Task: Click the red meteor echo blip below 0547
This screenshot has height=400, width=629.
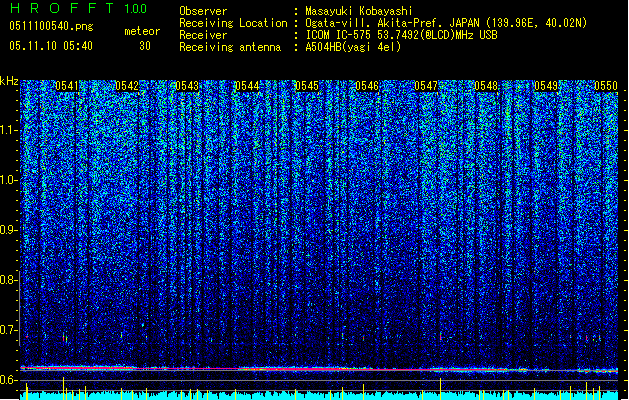Action: coord(440,337)
